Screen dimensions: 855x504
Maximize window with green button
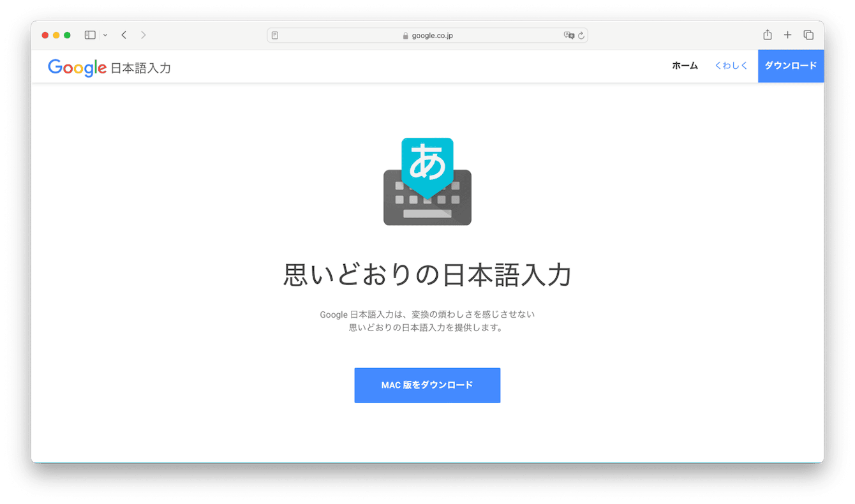pos(67,35)
